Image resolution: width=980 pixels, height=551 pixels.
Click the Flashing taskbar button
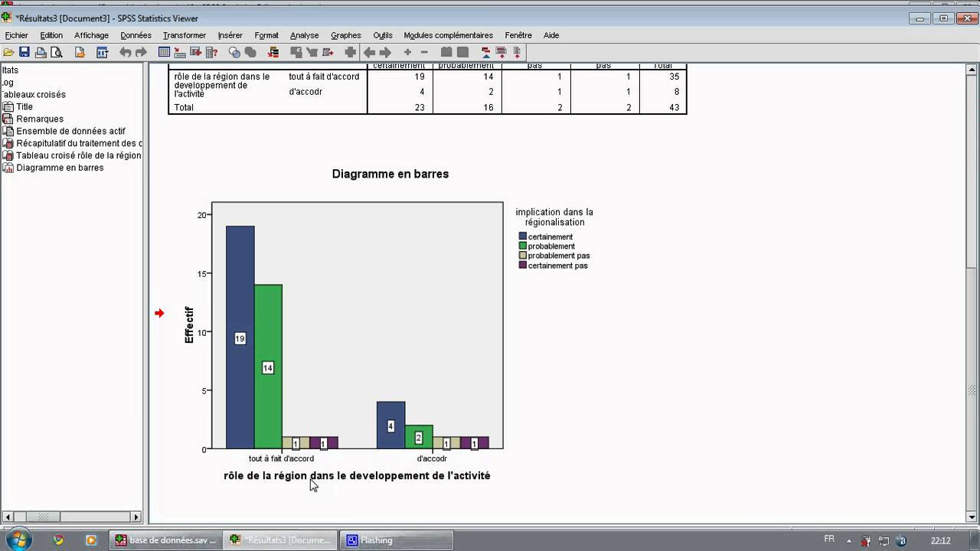click(x=397, y=540)
